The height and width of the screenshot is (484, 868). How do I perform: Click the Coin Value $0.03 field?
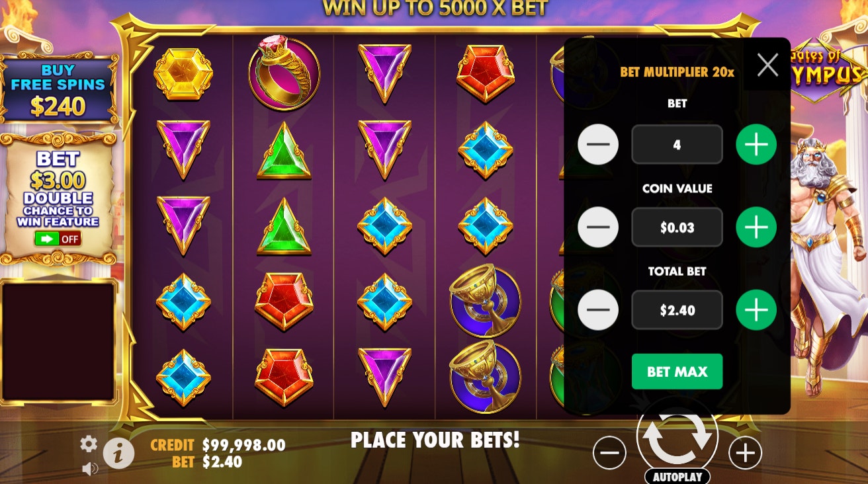click(677, 227)
